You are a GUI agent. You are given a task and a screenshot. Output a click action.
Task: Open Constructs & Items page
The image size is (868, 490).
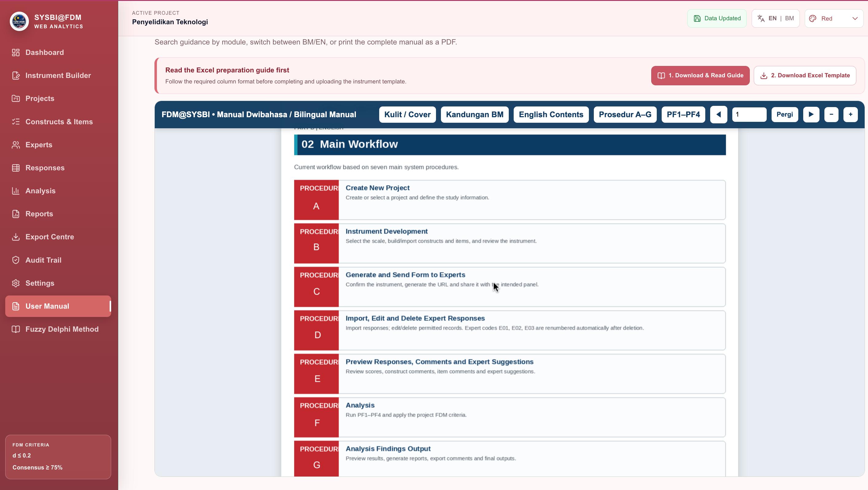58,122
